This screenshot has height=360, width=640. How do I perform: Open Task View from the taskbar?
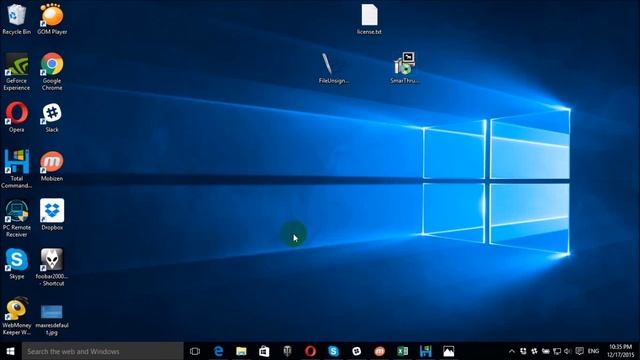point(195,351)
